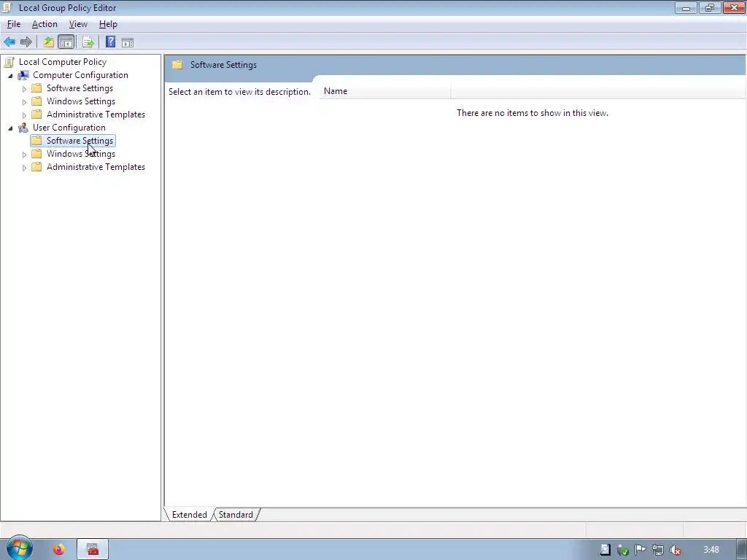Click Show Desktop strip at taskbar end

click(741, 550)
